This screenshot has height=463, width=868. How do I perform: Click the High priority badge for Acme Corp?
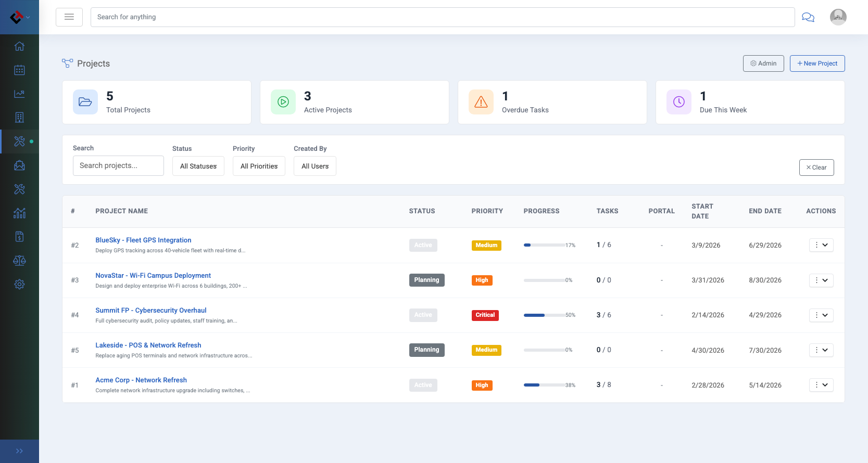[x=482, y=385]
